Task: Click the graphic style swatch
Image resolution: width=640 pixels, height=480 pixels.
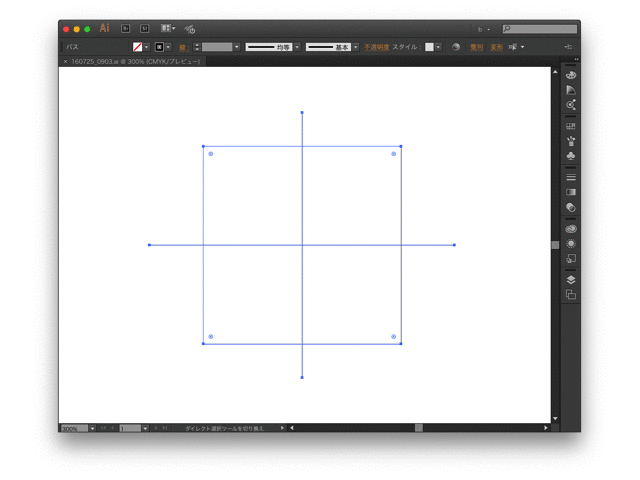Action: coord(429,47)
